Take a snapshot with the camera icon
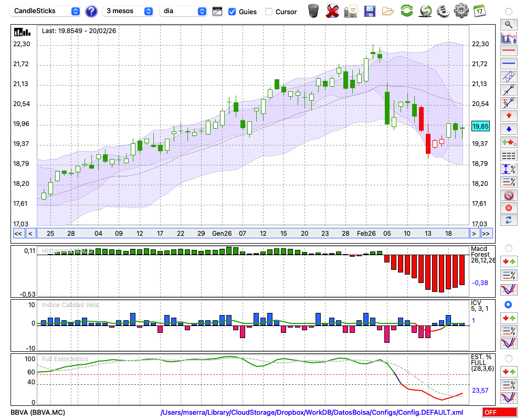The width and height of the screenshot is (525, 420). (351, 11)
